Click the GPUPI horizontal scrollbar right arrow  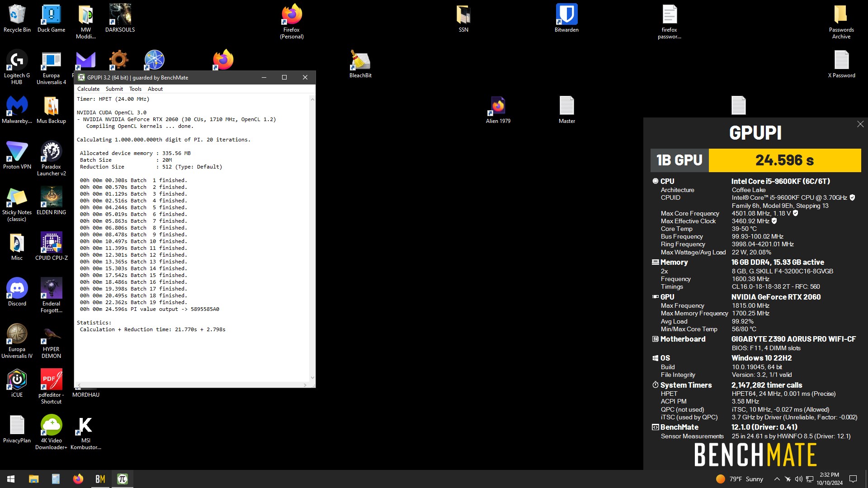305,385
